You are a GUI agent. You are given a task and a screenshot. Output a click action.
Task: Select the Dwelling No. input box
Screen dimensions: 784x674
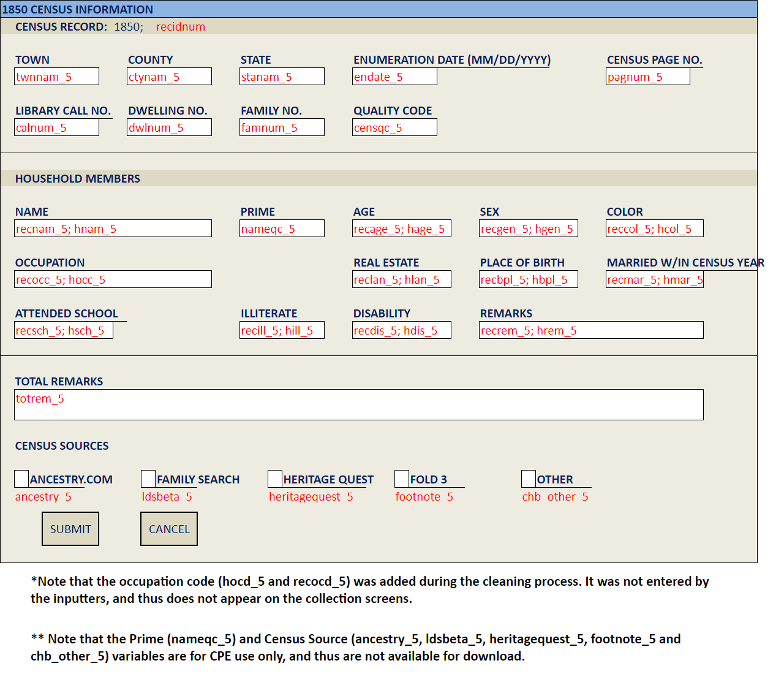coord(169,127)
